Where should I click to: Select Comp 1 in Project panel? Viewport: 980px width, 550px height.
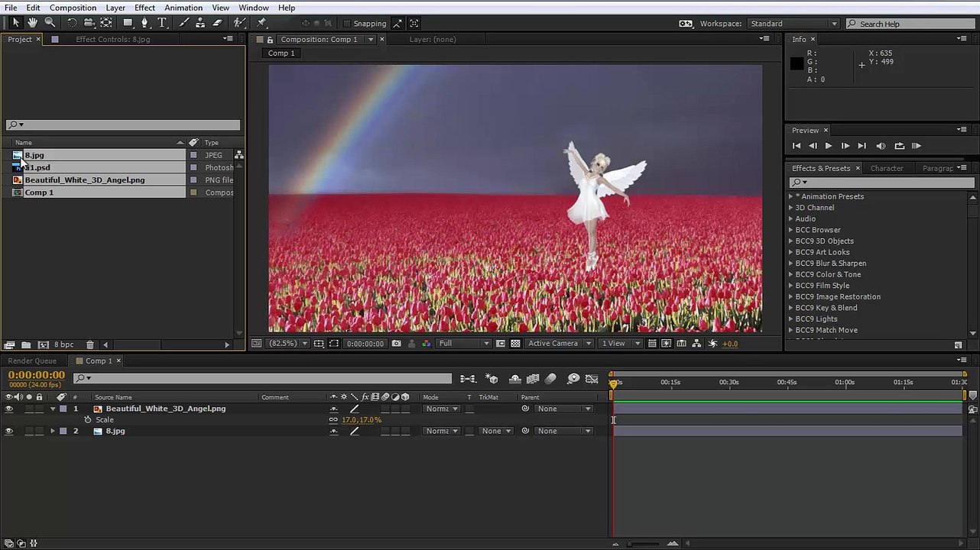39,192
